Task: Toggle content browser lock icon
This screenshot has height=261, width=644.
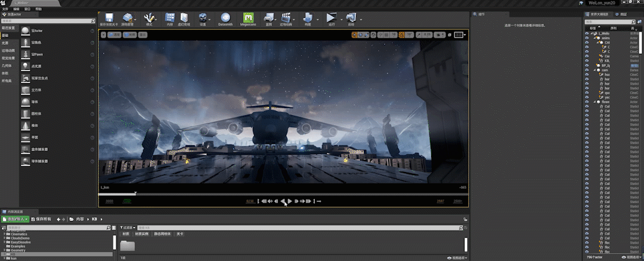Action: [465, 219]
